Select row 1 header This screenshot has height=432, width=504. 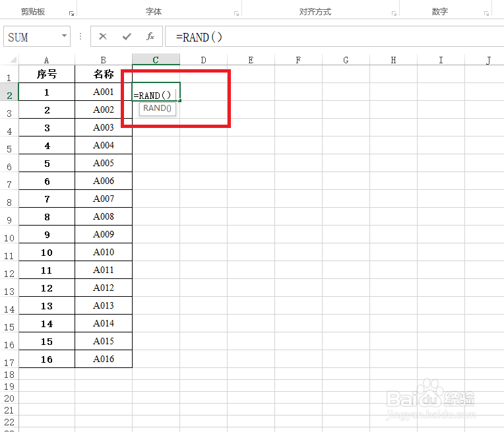pos(9,75)
